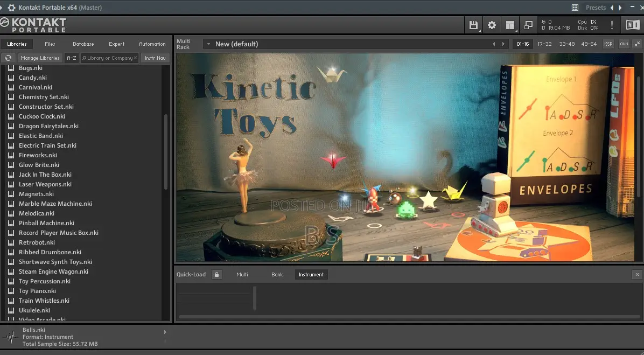Go to previous multi with left arrow

click(494, 44)
